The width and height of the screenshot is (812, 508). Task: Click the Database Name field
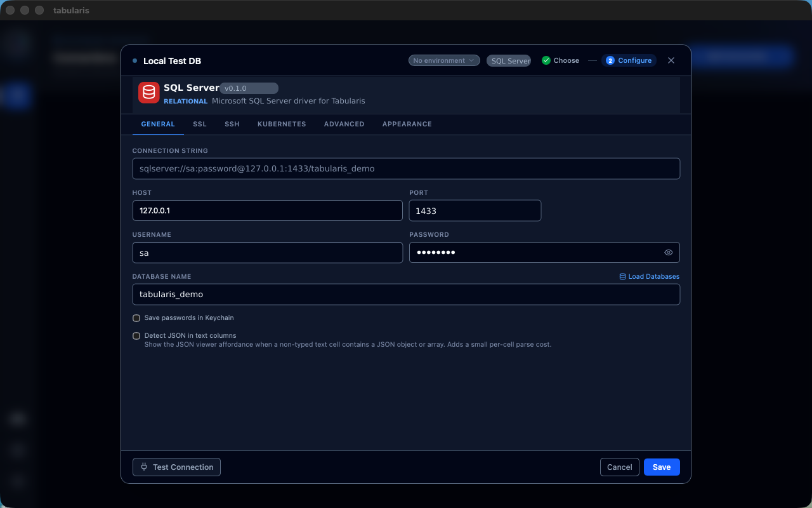pos(406,295)
